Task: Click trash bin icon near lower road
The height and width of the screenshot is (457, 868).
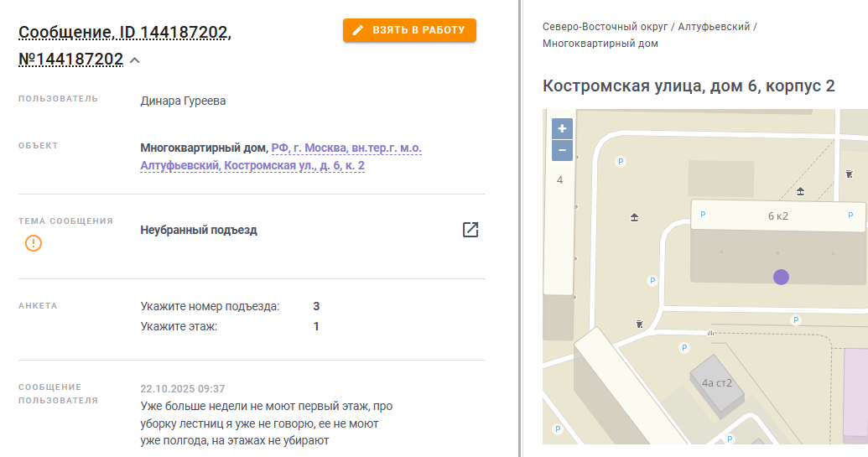Action: click(639, 325)
